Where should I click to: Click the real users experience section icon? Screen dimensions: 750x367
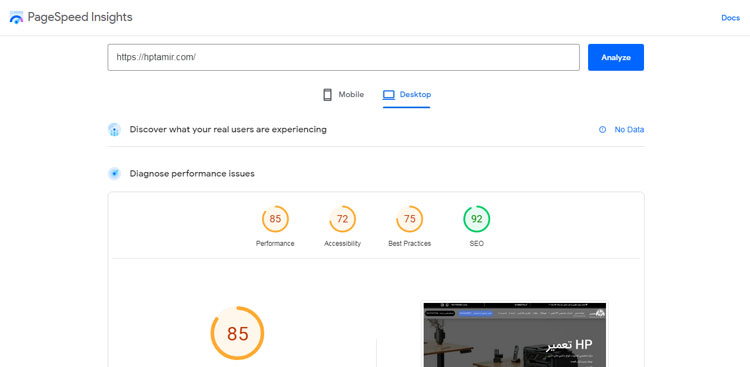[x=114, y=130]
